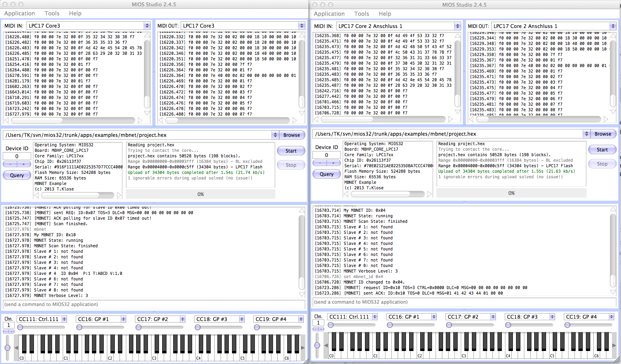The width and height of the screenshot is (621, 364).
Task: Start upload in right window
Action: click(x=602, y=149)
